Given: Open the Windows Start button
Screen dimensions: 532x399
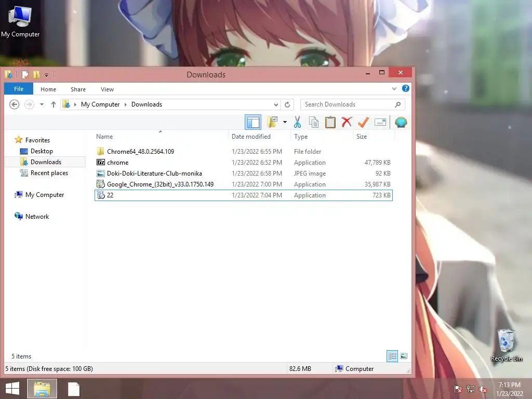Looking at the screenshot, I should (x=12, y=389).
